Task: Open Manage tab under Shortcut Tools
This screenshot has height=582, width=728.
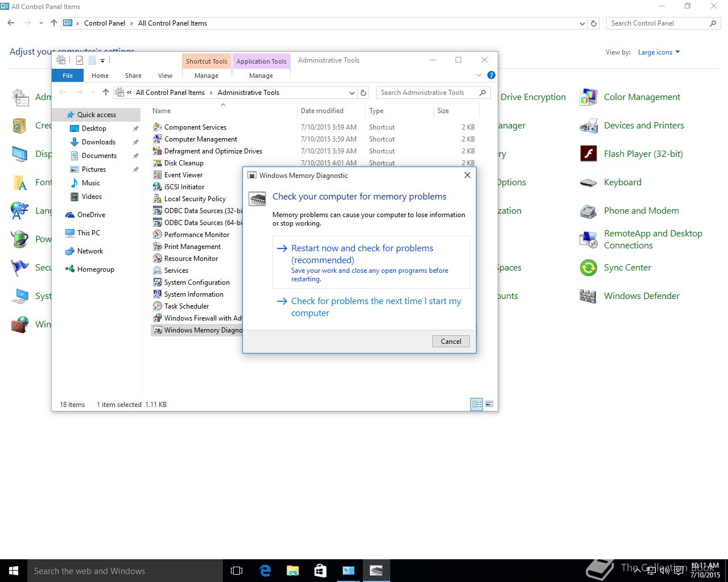Action: (206, 75)
